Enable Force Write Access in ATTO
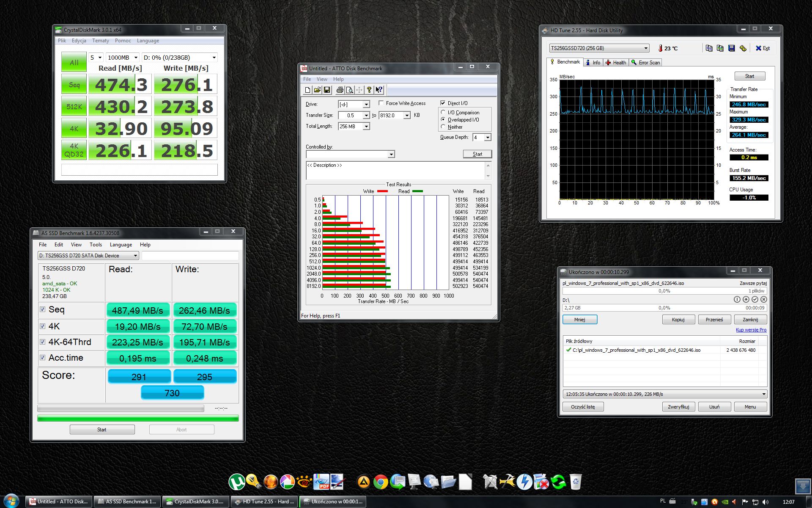Image resolution: width=812 pixels, height=508 pixels. click(381, 103)
